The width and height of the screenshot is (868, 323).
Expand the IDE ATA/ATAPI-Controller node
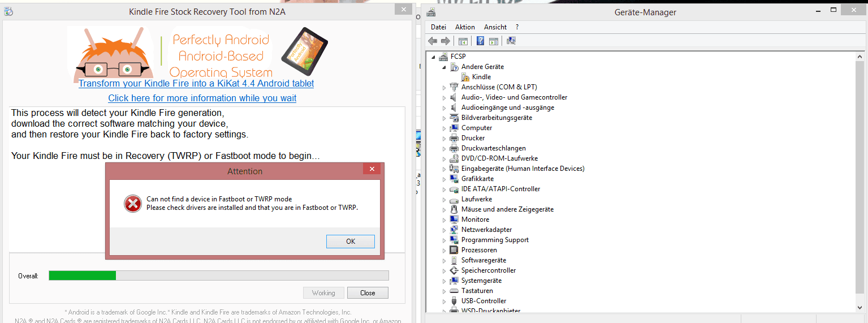[x=444, y=189]
